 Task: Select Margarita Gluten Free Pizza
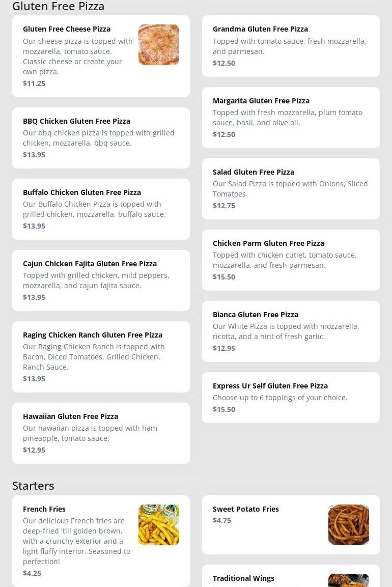(x=291, y=117)
